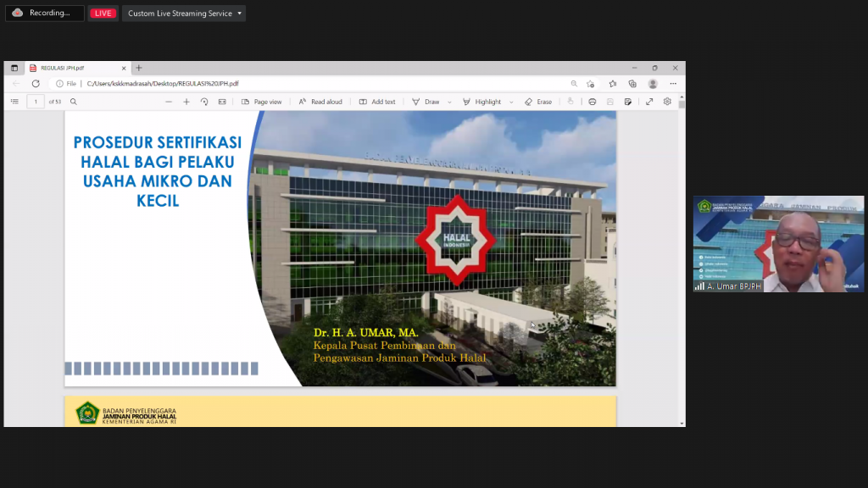Activate the Add text tool
The image size is (868, 488).
[x=377, y=102]
